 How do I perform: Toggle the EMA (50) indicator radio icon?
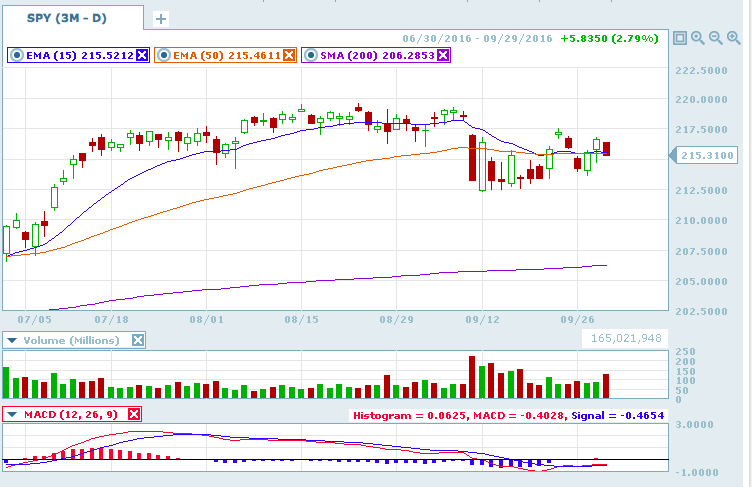tap(164, 55)
